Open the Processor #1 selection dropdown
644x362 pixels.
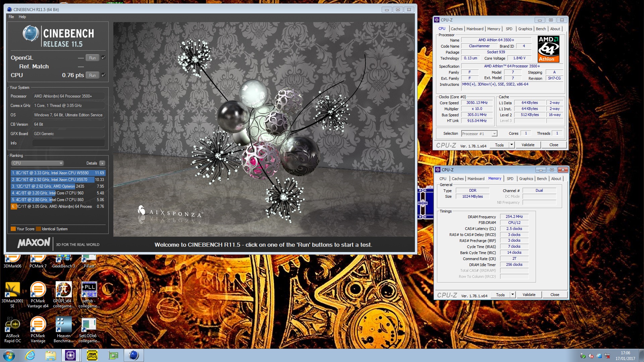[479, 134]
